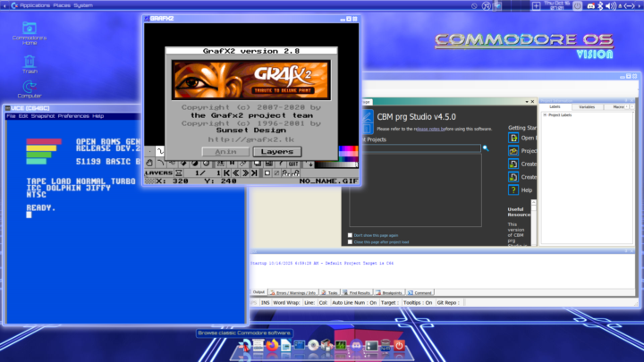Click the release notes link in CBM prg Studio
This screenshot has height=362, width=644.
430,129
